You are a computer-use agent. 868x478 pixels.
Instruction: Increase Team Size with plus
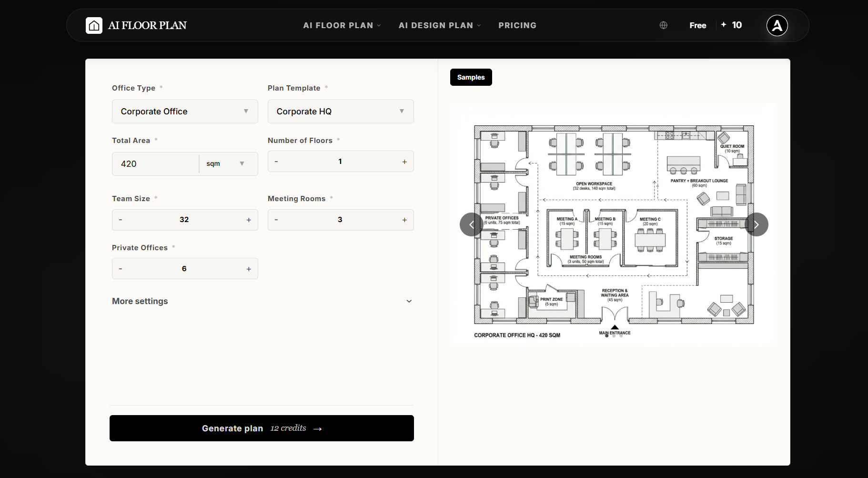[x=249, y=220]
